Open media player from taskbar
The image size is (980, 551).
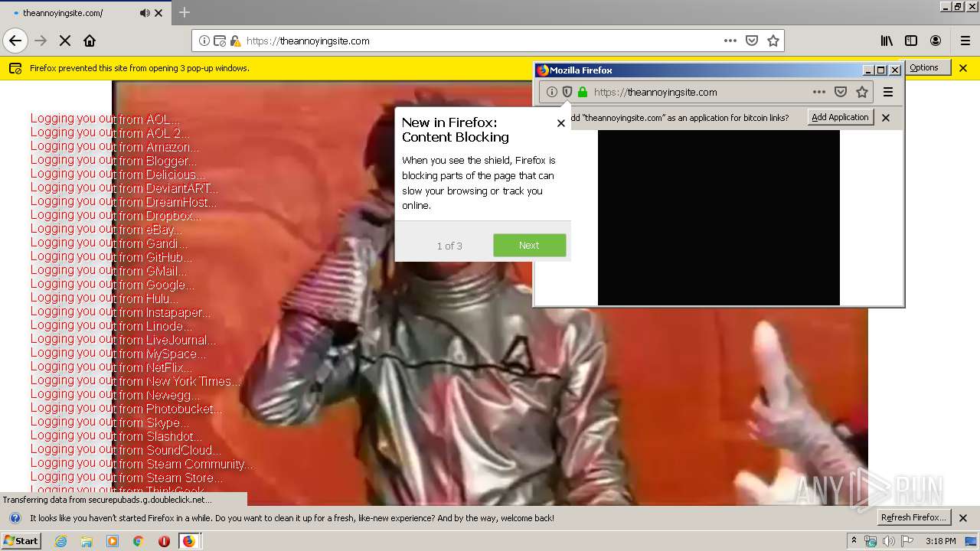click(x=113, y=541)
